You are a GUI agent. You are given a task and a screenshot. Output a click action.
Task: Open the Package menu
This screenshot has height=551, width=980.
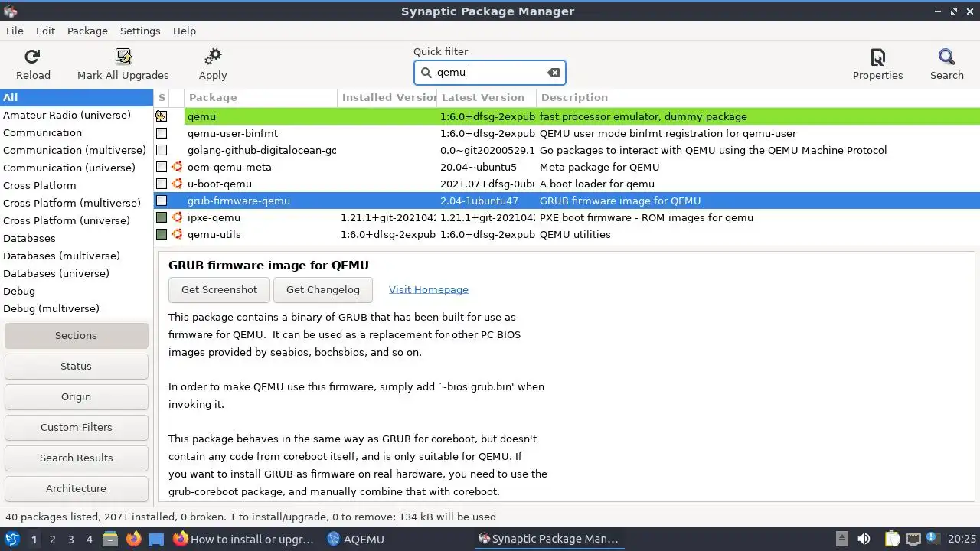(87, 31)
